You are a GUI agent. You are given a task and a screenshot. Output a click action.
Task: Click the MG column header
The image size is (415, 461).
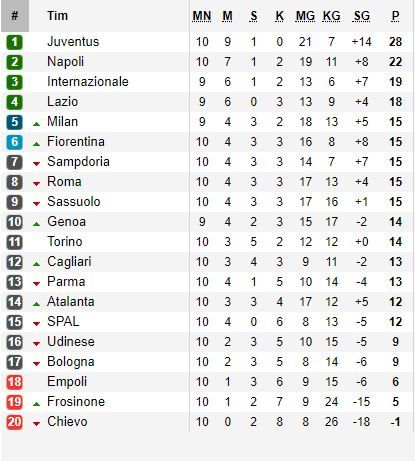[305, 16]
